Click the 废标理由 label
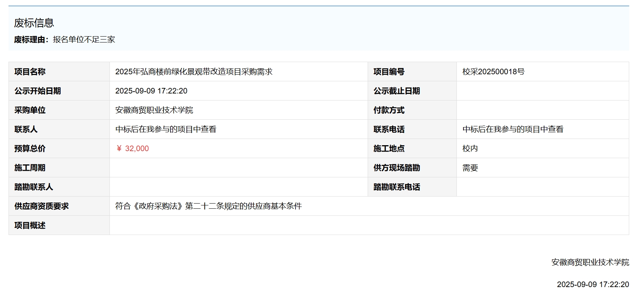644x300 pixels. (x=31, y=40)
